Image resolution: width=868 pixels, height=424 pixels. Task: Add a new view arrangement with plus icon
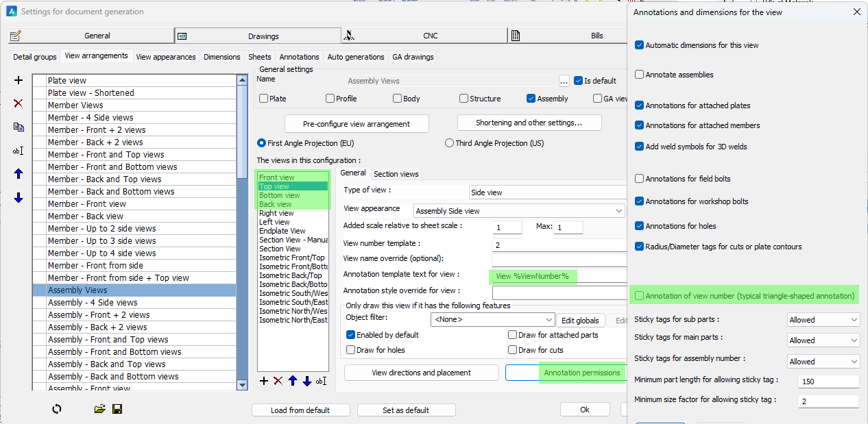point(19,80)
